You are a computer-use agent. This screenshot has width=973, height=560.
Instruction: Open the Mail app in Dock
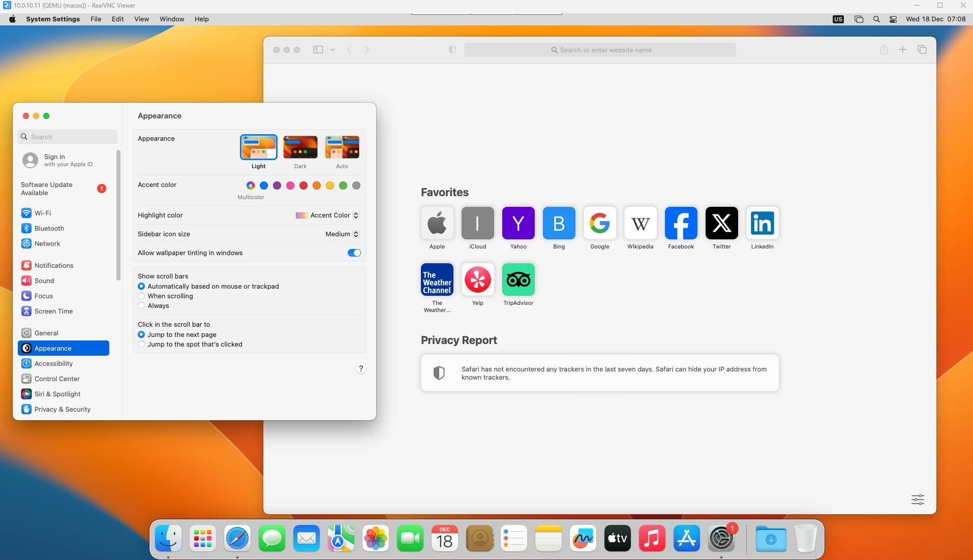point(307,538)
